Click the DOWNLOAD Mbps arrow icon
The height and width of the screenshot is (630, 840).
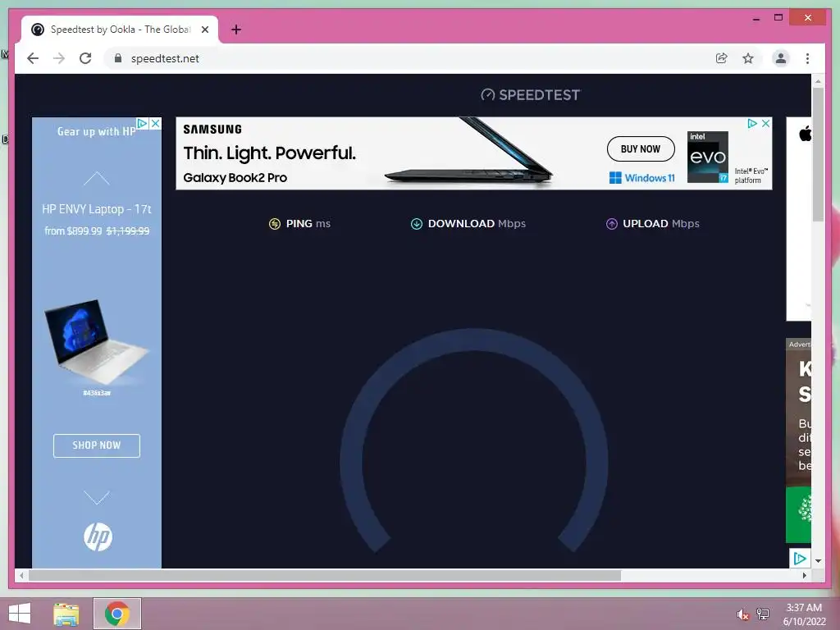pos(416,224)
